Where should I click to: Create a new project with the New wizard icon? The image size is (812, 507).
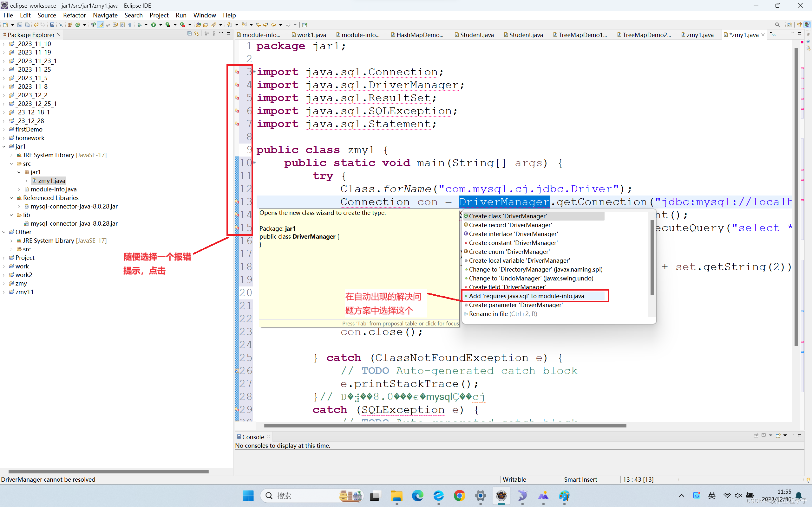point(5,24)
